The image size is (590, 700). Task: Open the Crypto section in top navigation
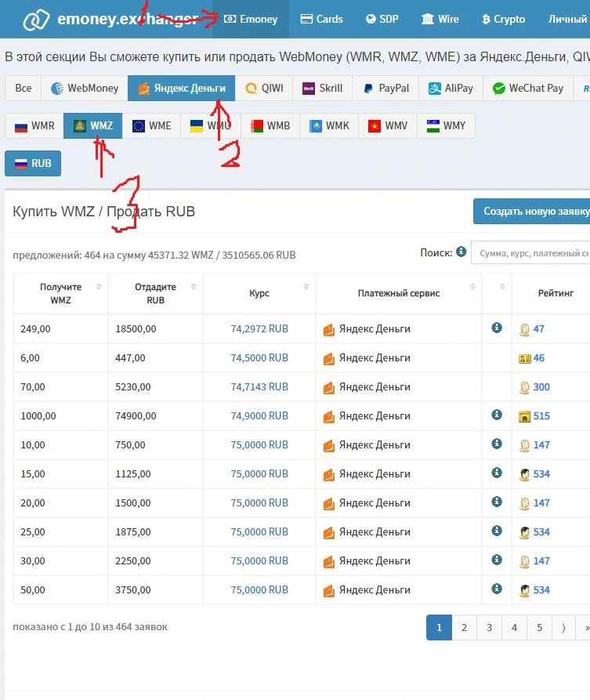[503, 19]
